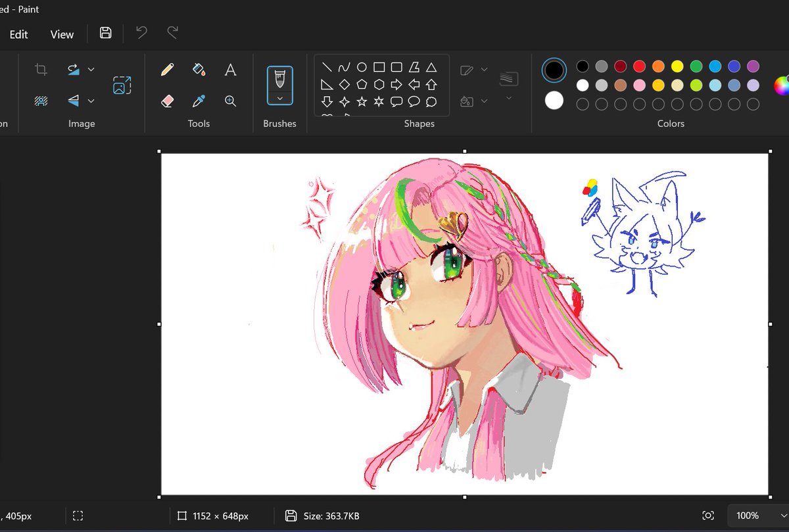Select the Six-point star shape
Image resolution: width=789 pixels, height=532 pixels.
(379, 102)
